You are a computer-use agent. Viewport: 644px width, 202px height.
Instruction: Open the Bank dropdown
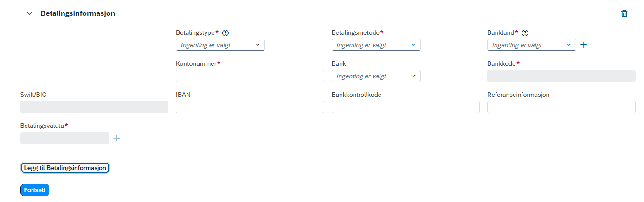376,76
